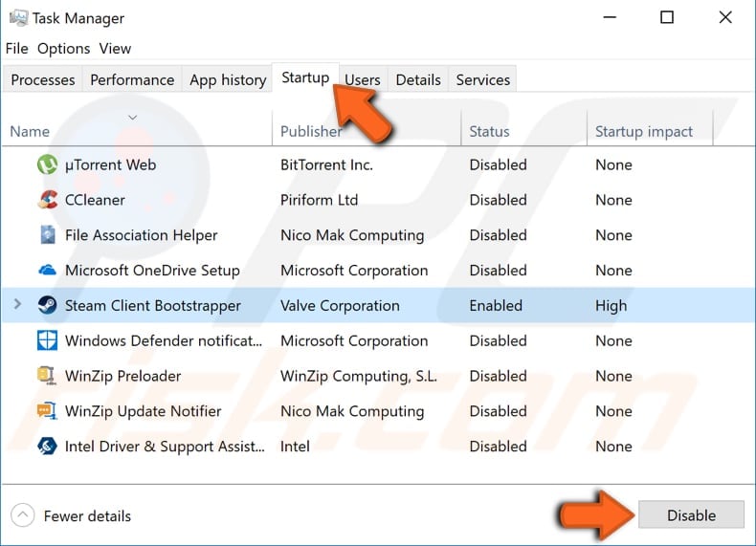Click the Fewer details link

tap(87, 516)
